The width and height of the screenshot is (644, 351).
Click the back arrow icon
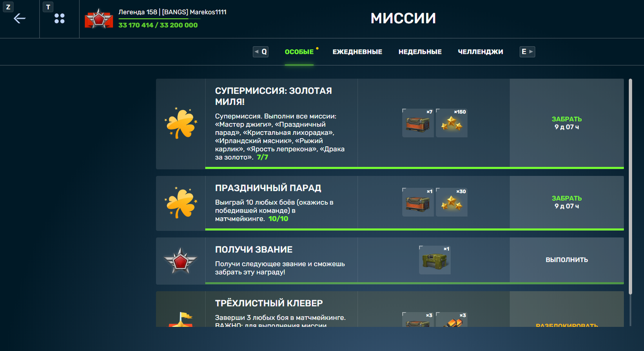19,19
